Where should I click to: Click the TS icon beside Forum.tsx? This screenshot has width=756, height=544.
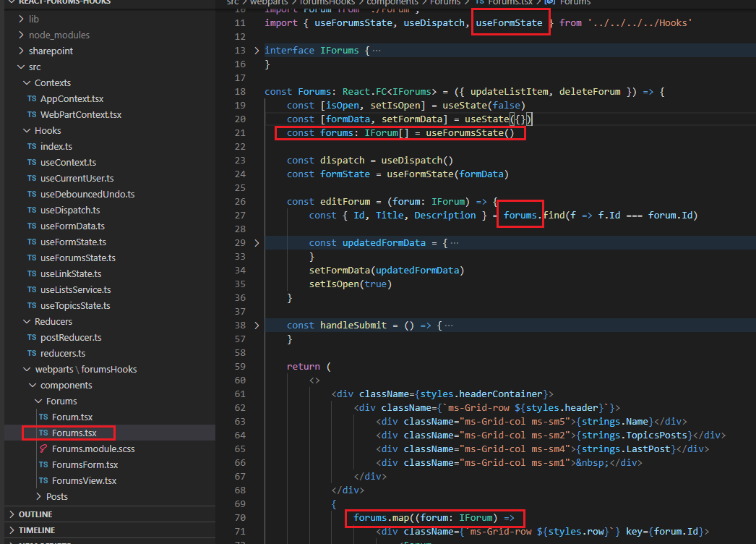tap(43, 417)
